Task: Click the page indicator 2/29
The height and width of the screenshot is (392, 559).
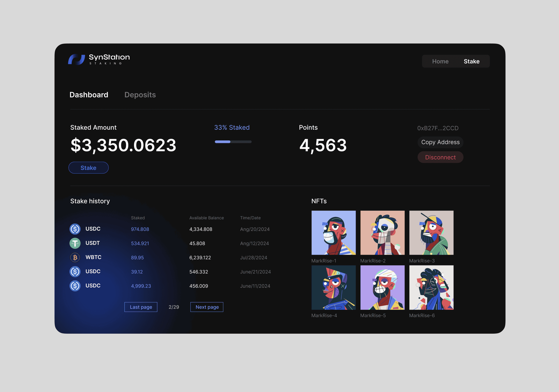Action: pos(174,307)
